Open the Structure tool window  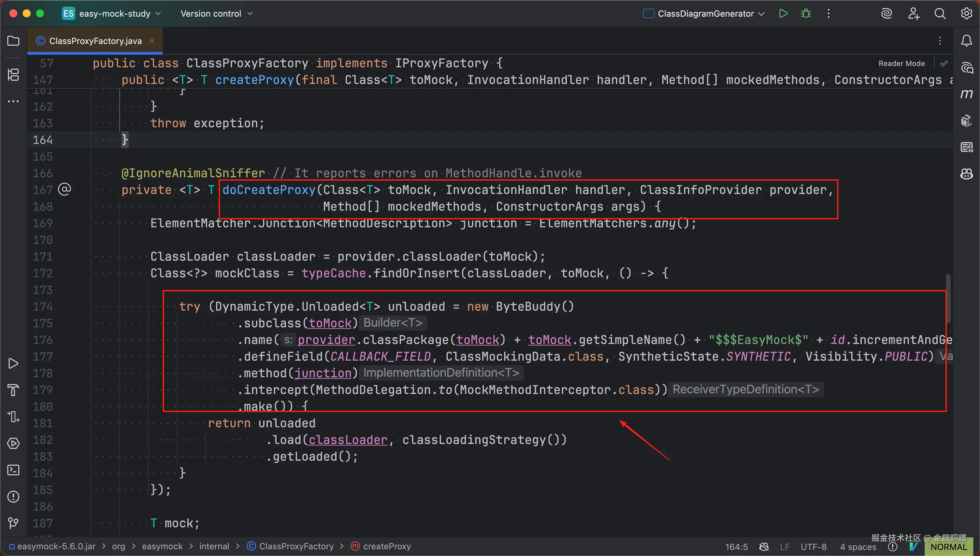[13, 74]
